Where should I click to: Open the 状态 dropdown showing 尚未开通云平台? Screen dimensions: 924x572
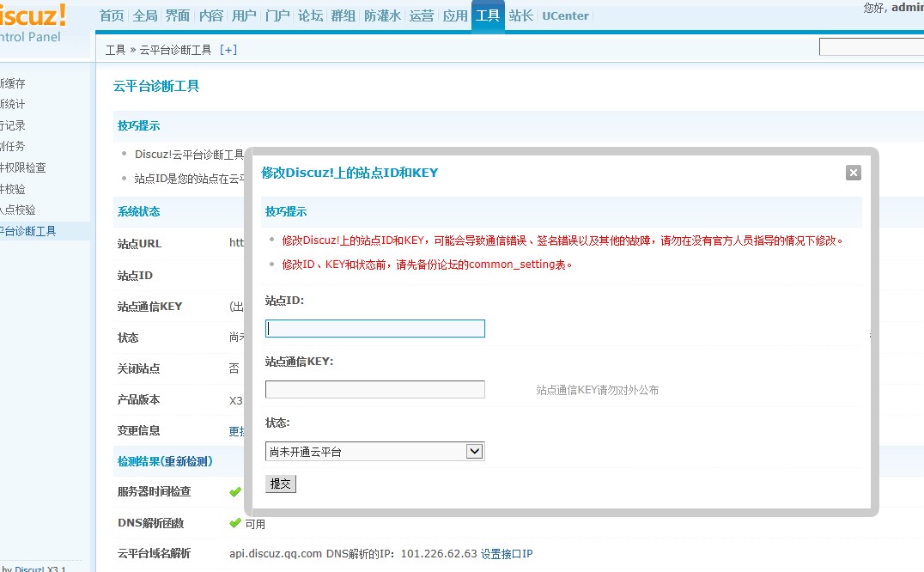point(374,451)
